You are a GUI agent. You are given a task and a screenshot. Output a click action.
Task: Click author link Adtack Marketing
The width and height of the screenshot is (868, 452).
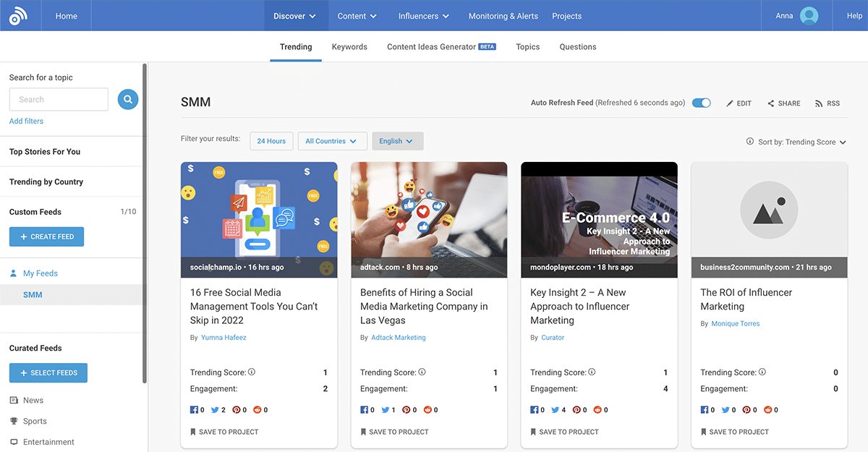click(x=399, y=338)
